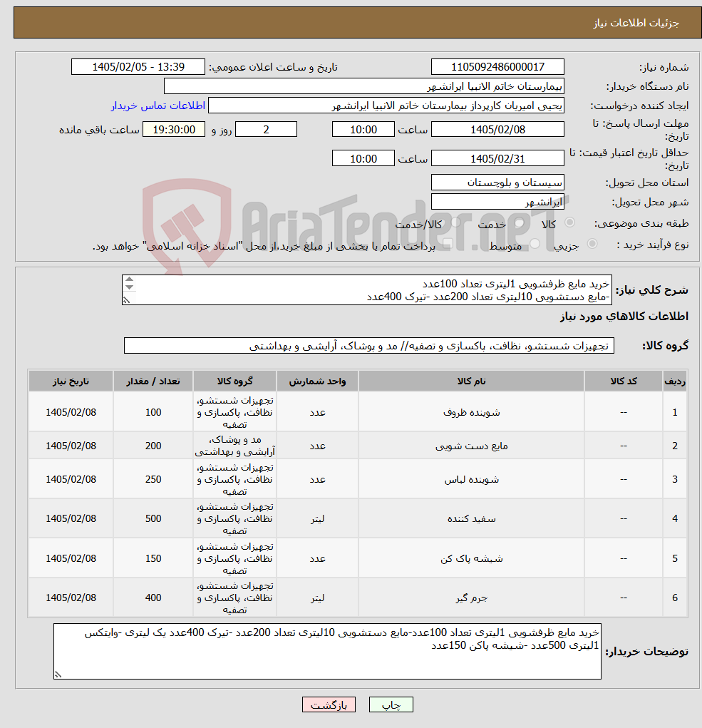Select the جزیی purchase type radio

[x=592, y=244]
